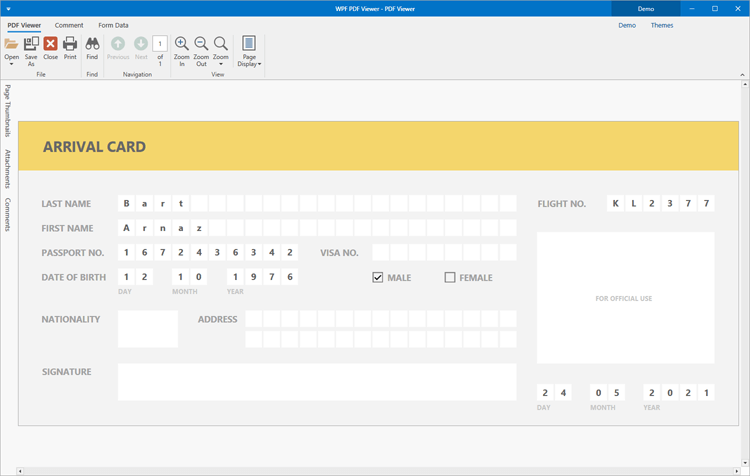750x476 pixels.
Task: Open the Zoom level dropdown
Action: (221, 64)
